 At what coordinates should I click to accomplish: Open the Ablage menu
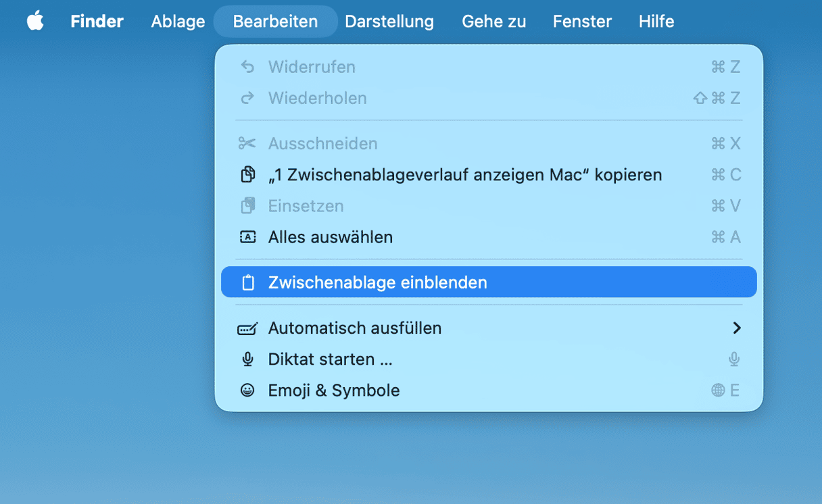click(x=178, y=22)
